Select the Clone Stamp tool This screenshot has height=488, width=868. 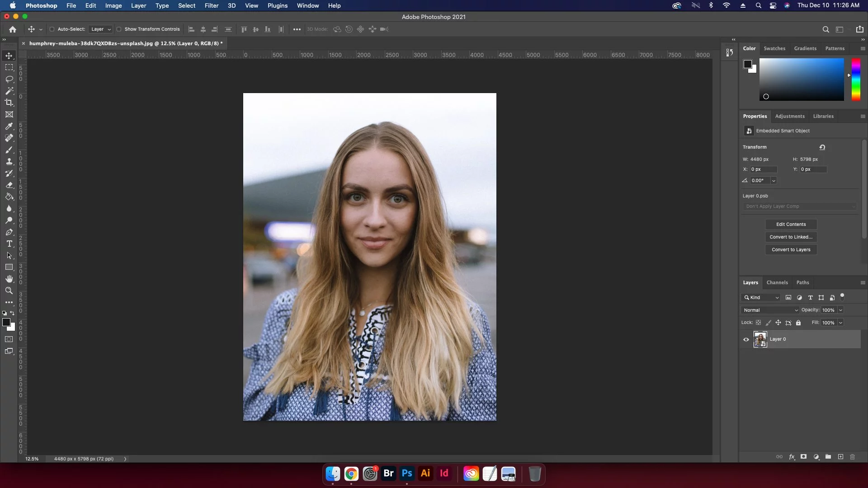[9, 161]
